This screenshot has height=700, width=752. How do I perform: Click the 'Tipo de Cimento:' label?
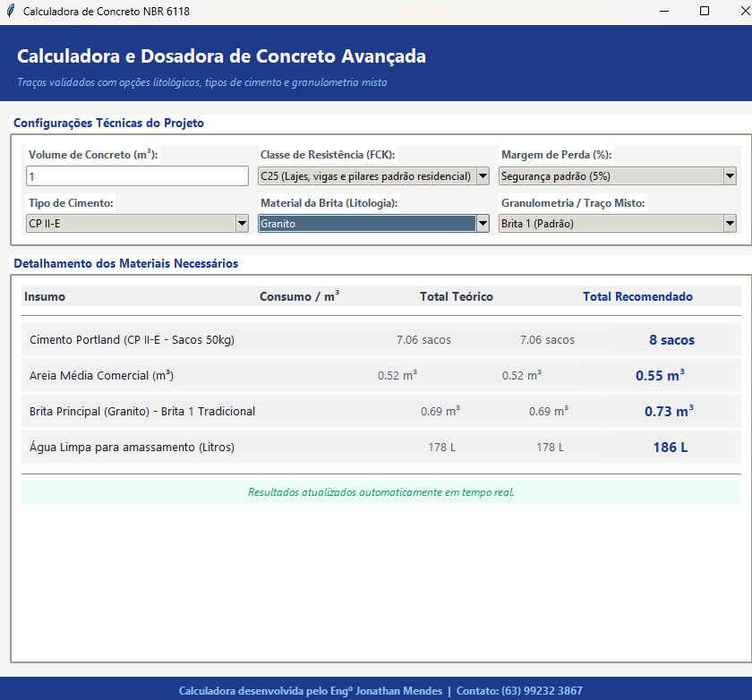coord(71,203)
